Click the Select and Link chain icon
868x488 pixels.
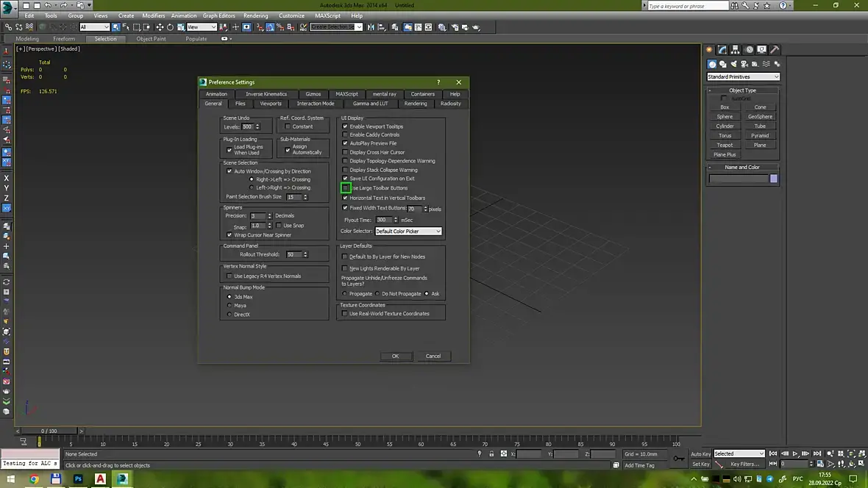pyautogui.click(x=8, y=27)
